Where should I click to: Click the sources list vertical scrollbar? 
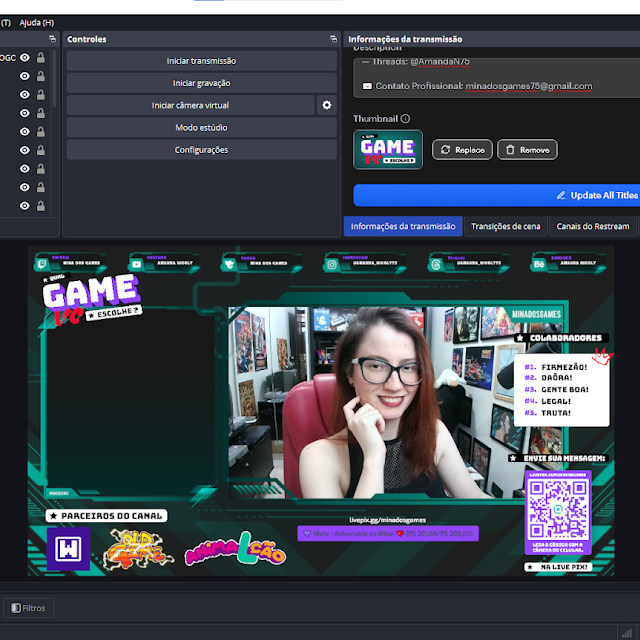[x=54, y=79]
